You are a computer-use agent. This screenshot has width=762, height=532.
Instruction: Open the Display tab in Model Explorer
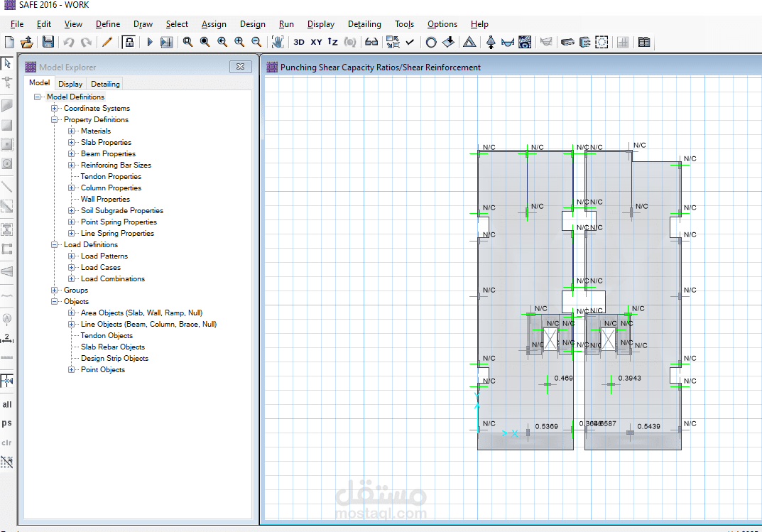pyautogui.click(x=70, y=84)
